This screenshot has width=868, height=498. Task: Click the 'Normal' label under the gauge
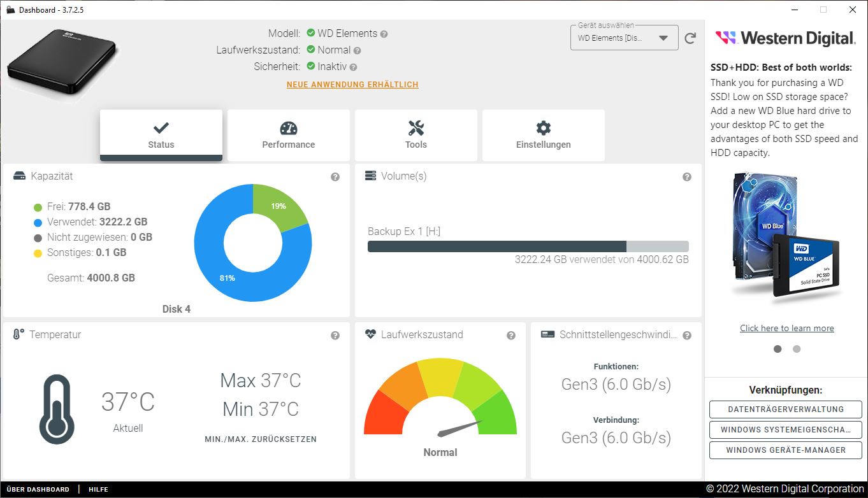[x=440, y=453]
